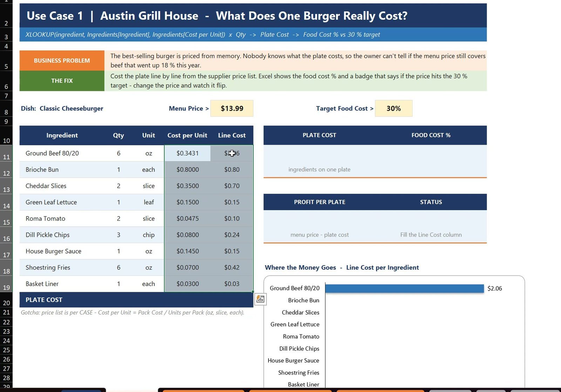Select the Brioche Bun ingredient cell in table

click(62, 170)
